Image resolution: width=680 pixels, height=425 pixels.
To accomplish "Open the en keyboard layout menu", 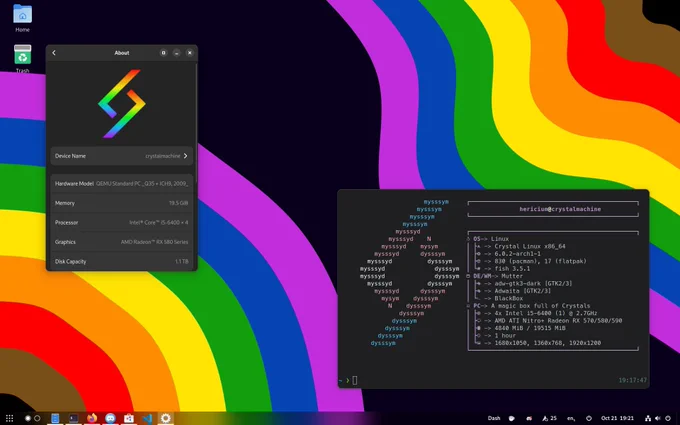I will pos(571,418).
